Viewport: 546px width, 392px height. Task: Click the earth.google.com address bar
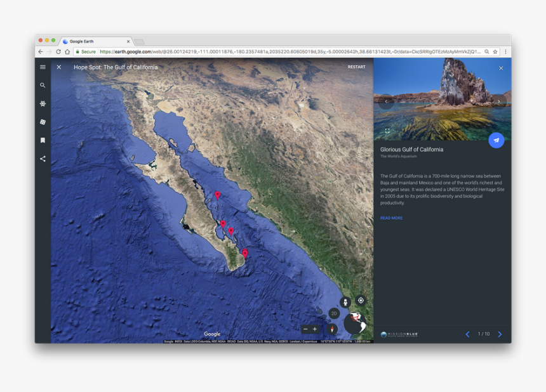[286, 51]
